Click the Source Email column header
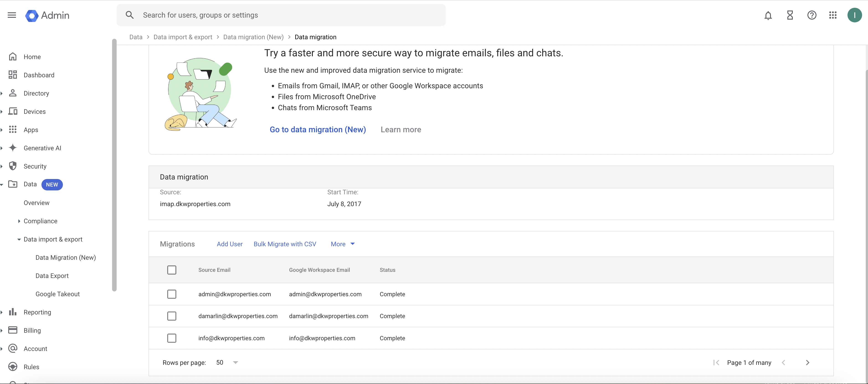The height and width of the screenshot is (384, 868). [x=214, y=270]
